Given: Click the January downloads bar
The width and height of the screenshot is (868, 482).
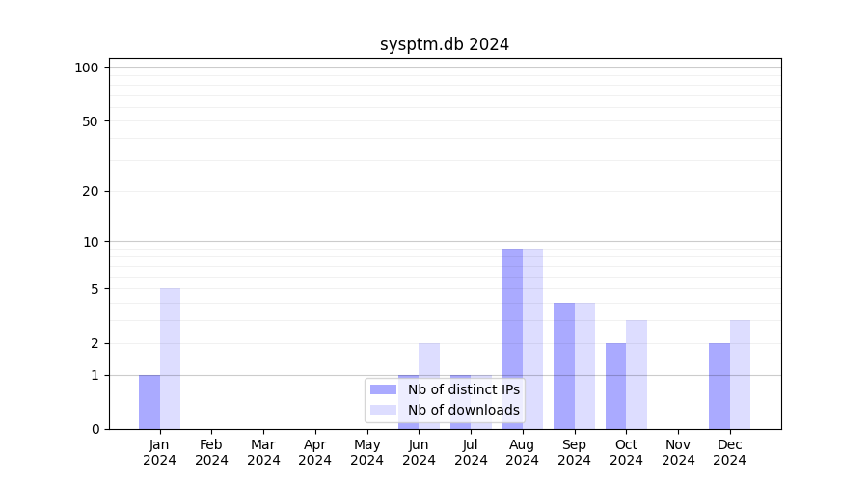Looking at the screenshot, I should click(170, 359).
